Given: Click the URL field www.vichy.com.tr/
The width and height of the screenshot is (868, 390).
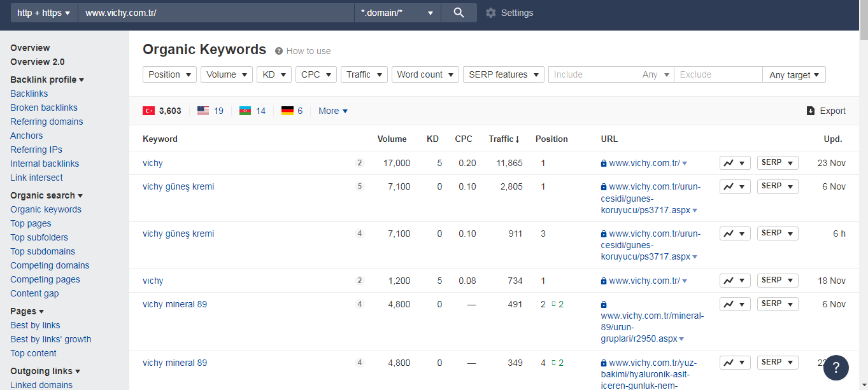Looking at the screenshot, I should [x=216, y=13].
